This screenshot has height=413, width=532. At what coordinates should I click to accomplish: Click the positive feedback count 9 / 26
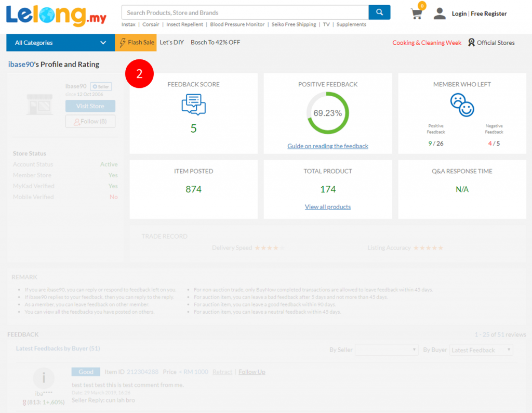(436, 144)
